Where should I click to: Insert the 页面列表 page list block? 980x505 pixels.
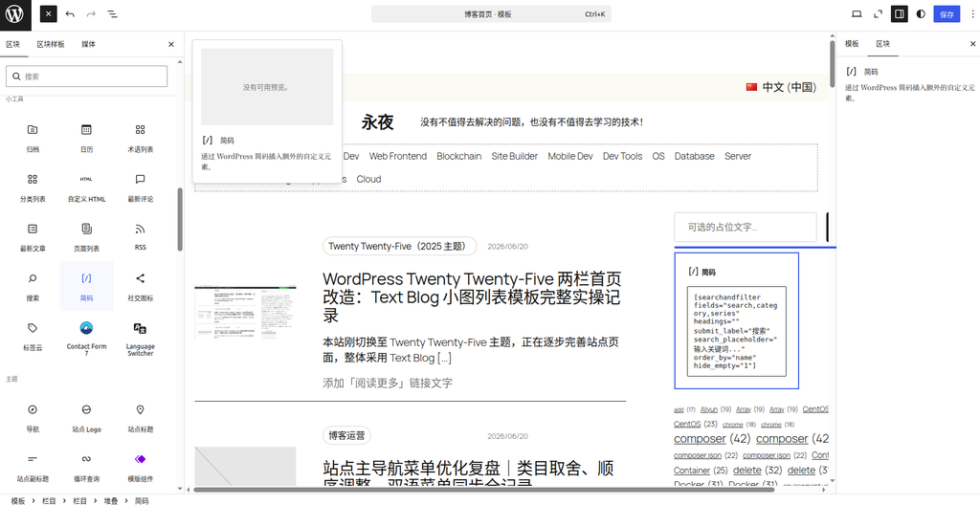[x=86, y=236]
